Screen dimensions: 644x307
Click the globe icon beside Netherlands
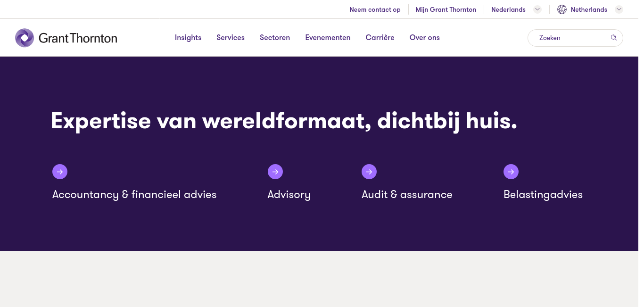pos(562,9)
